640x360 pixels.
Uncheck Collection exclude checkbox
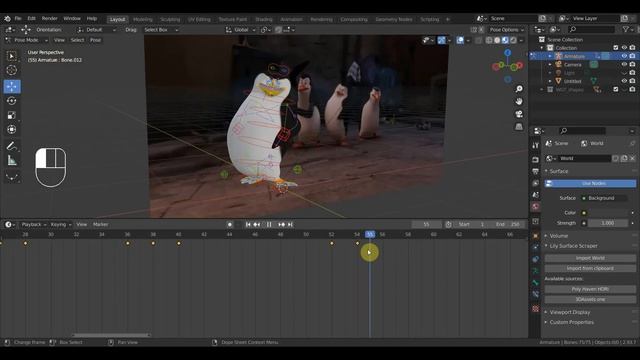(616, 48)
